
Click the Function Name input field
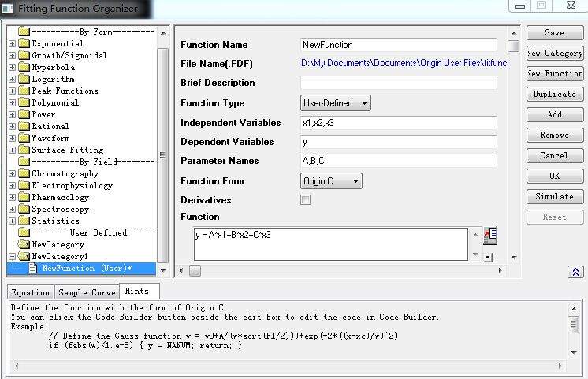(x=399, y=45)
